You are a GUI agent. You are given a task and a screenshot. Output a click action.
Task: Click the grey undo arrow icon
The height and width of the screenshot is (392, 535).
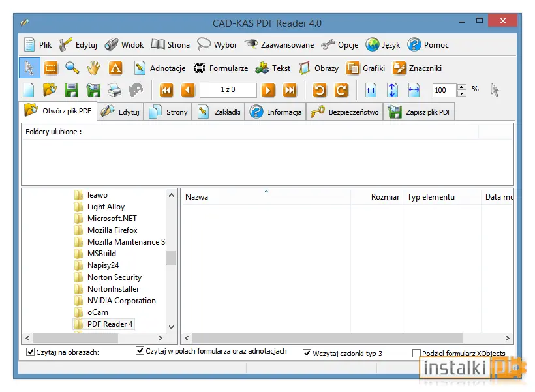[x=136, y=90]
